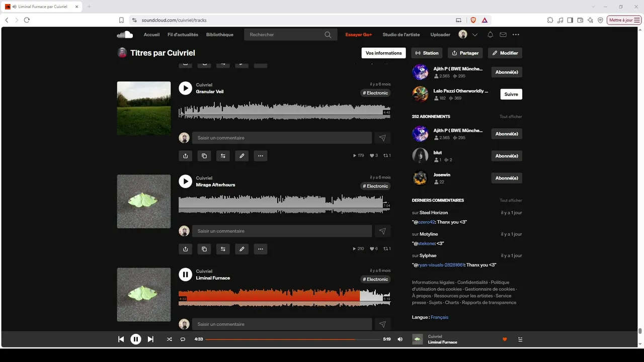Open the Steel Horizon comment link
644x362 pixels.
pos(434,213)
